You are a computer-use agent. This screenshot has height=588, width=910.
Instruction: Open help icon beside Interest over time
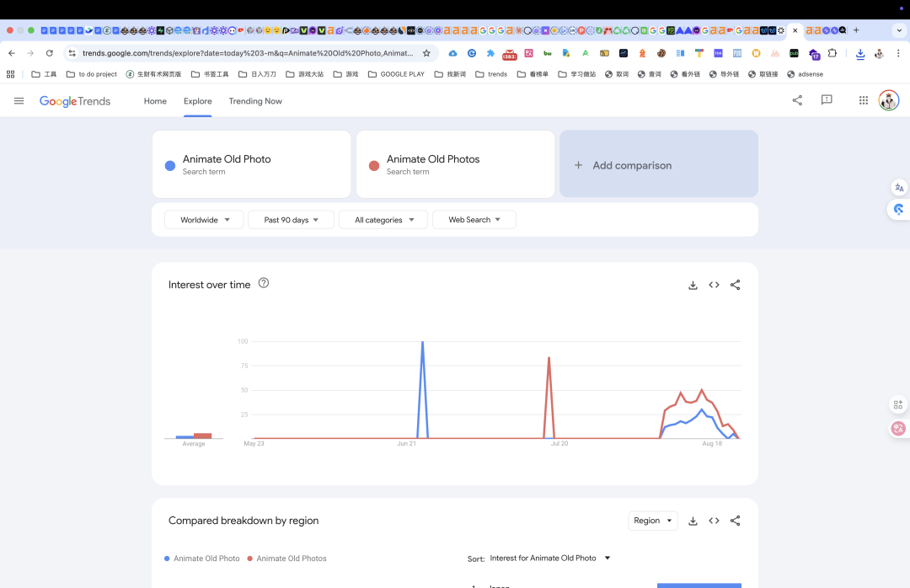click(x=264, y=283)
